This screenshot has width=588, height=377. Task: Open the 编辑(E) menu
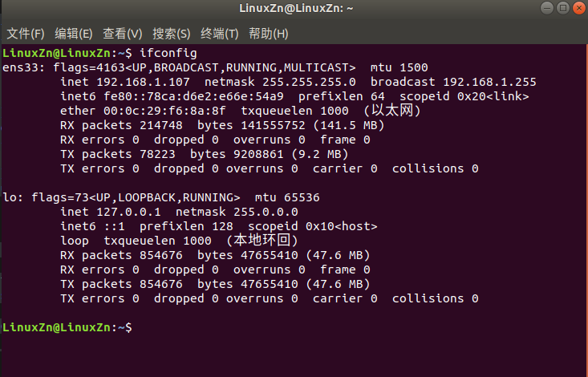[x=73, y=34]
